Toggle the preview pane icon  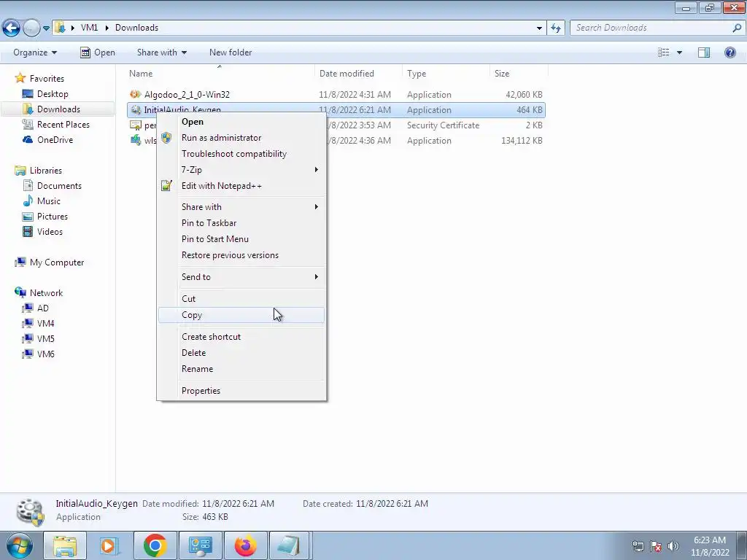pos(704,52)
